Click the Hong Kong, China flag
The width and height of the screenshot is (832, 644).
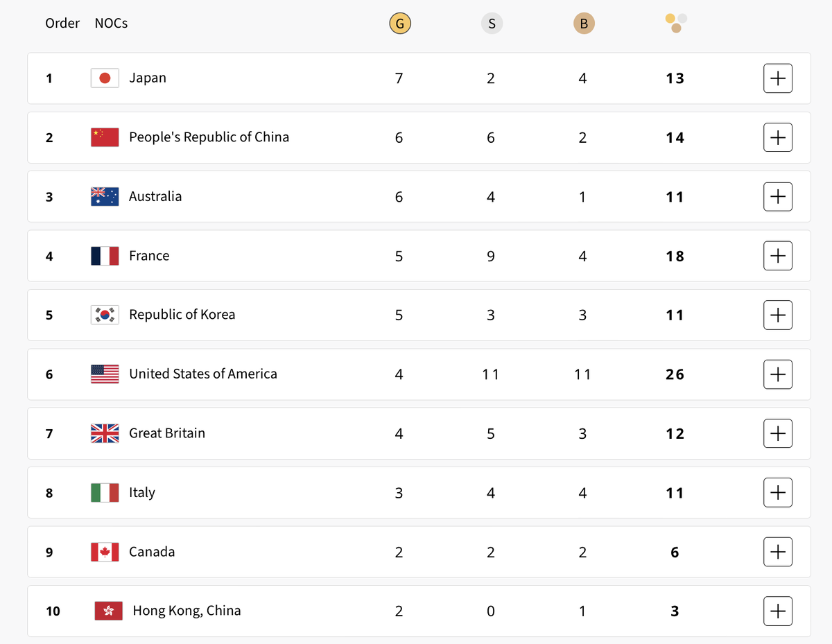point(108,611)
